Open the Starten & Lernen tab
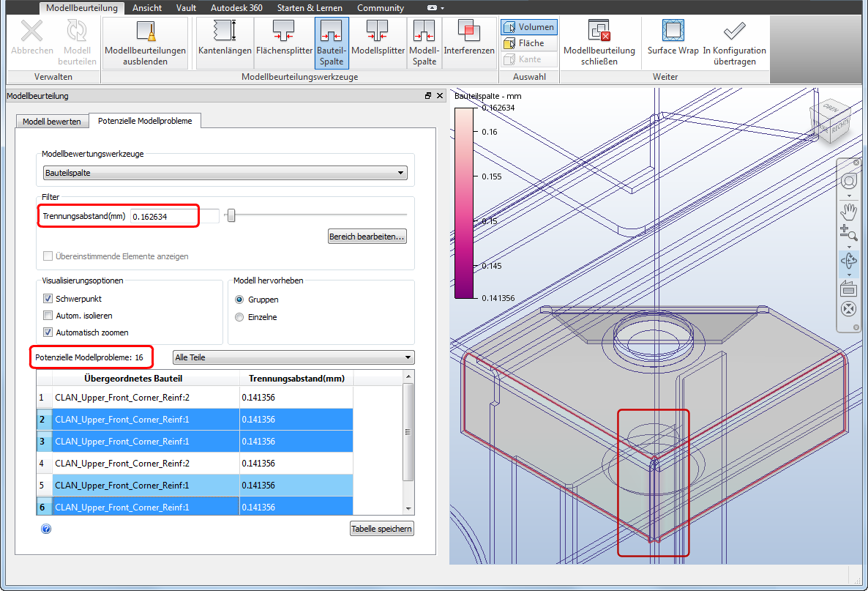Viewport: 868px width, 591px height. (310, 8)
